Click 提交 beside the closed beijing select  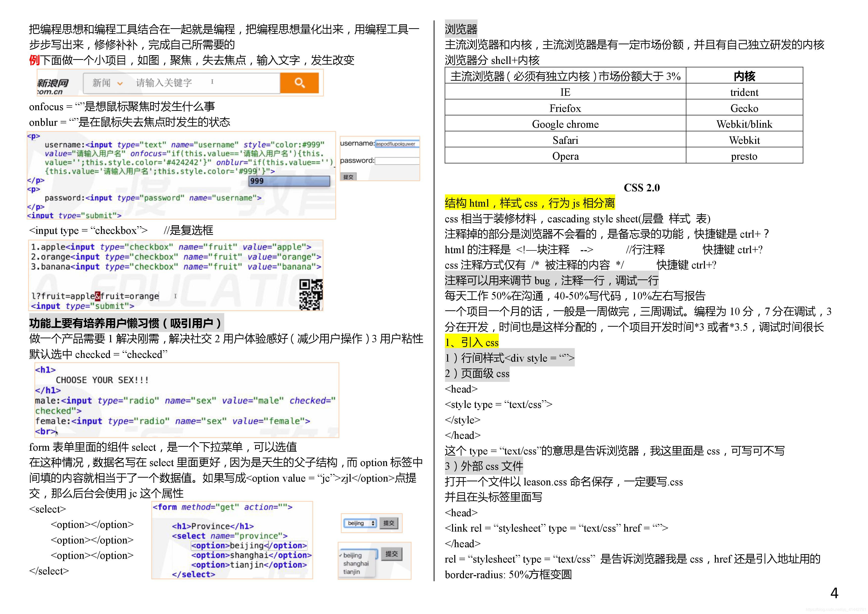389,523
